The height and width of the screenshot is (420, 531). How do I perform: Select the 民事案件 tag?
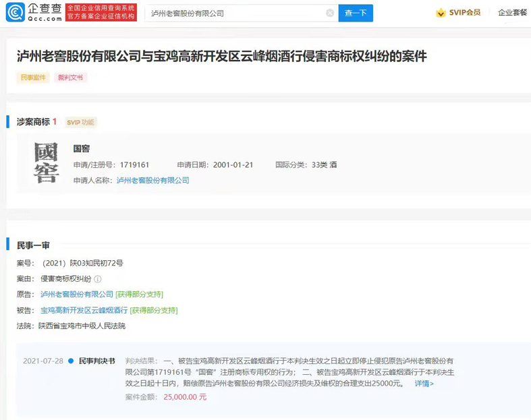tap(33, 78)
